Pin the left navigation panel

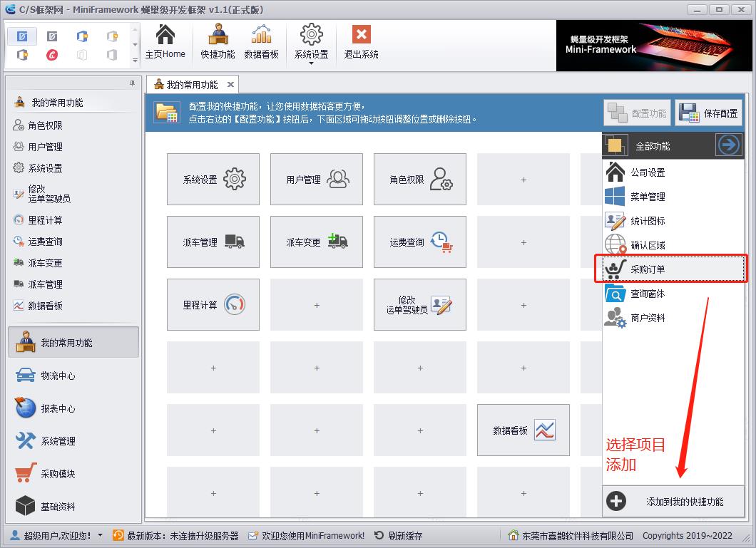(x=132, y=83)
